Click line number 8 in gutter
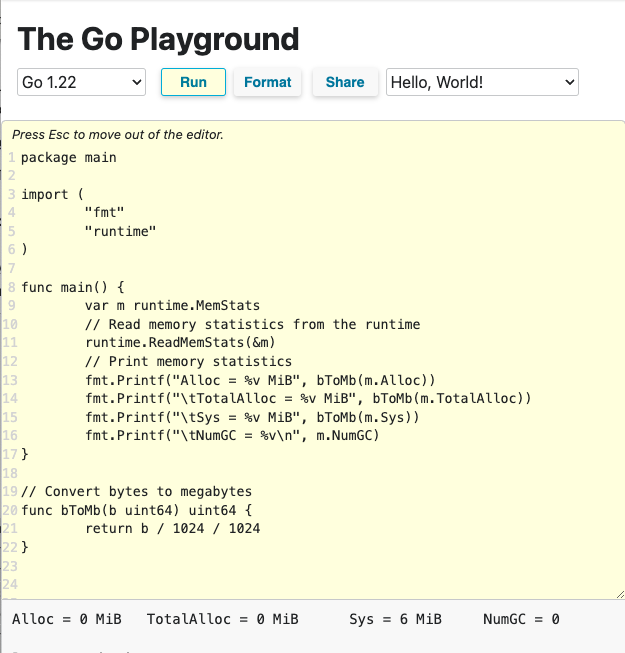This screenshot has width=625, height=653. [12, 287]
